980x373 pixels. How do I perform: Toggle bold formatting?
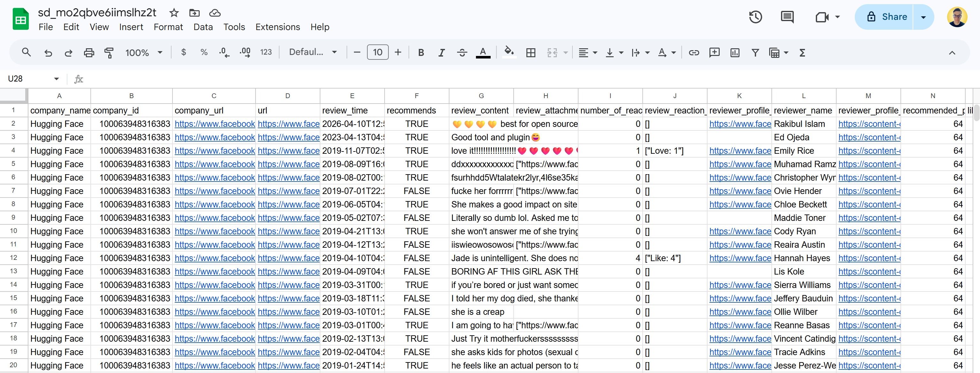[x=421, y=52]
